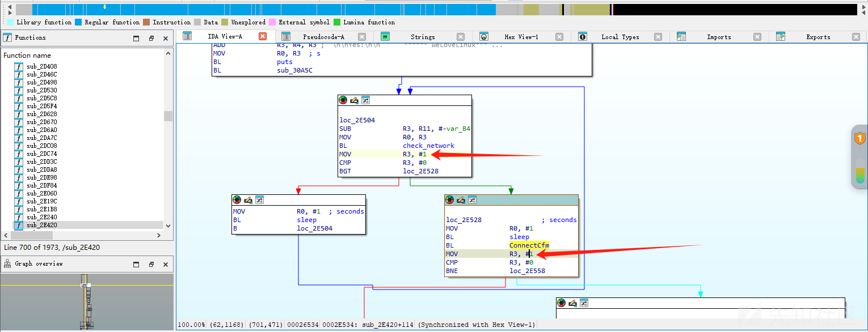Screen dimensions: 868x332
Task: Click the sub_30A5C call operand
Action: [x=295, y=70]
